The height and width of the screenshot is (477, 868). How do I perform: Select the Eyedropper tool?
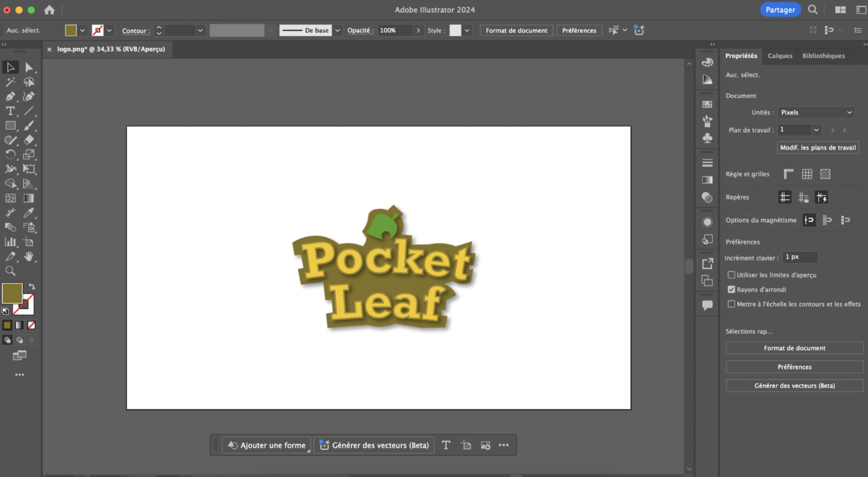coord(29,213)
